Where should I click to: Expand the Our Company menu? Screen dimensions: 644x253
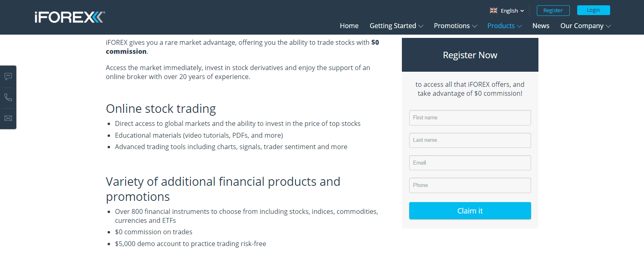point(585,26)
